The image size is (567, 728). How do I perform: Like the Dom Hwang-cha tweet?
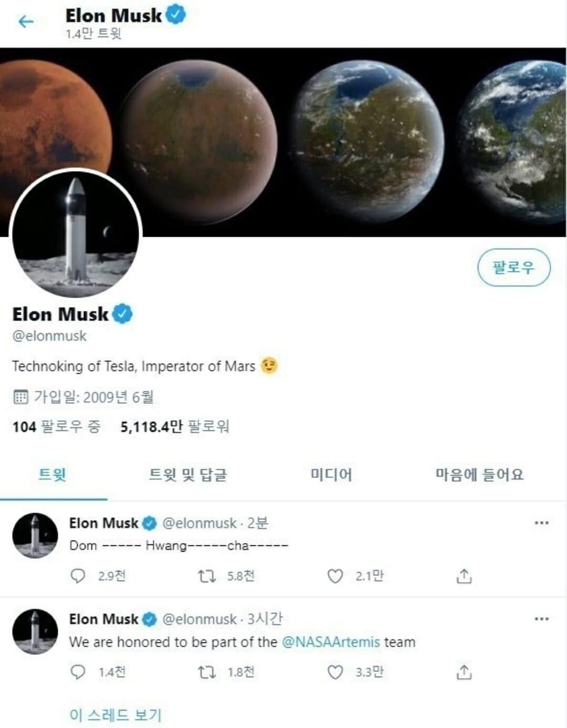[335, 576]
